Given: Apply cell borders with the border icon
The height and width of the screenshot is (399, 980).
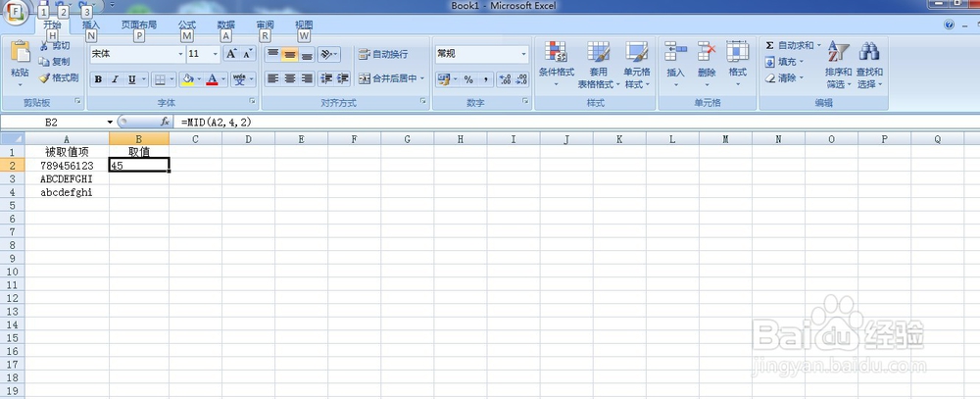Looking at the screenshot, I should [x=160, y=79].
